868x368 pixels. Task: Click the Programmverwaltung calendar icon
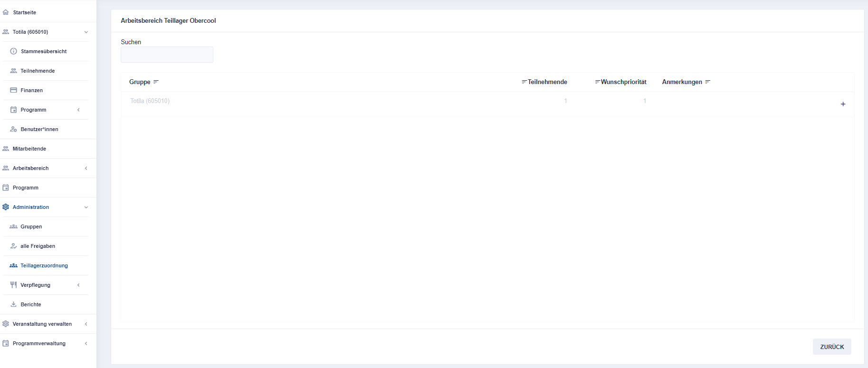click(6, 343)
